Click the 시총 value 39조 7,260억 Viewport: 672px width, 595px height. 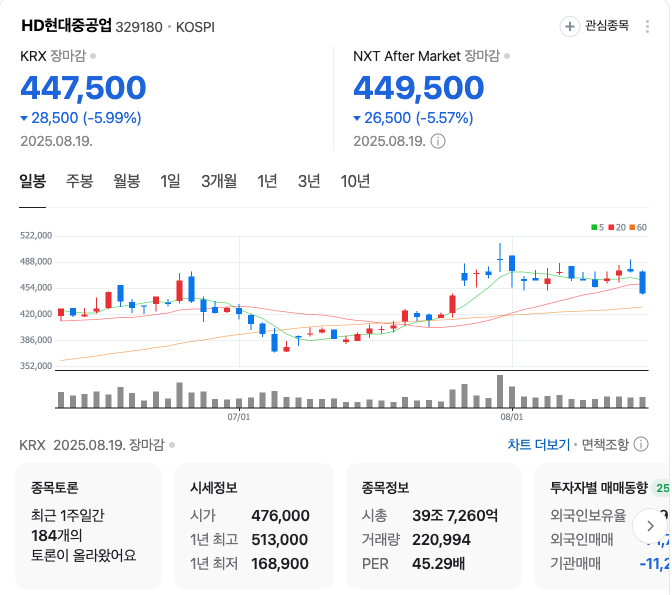(455, 516)
